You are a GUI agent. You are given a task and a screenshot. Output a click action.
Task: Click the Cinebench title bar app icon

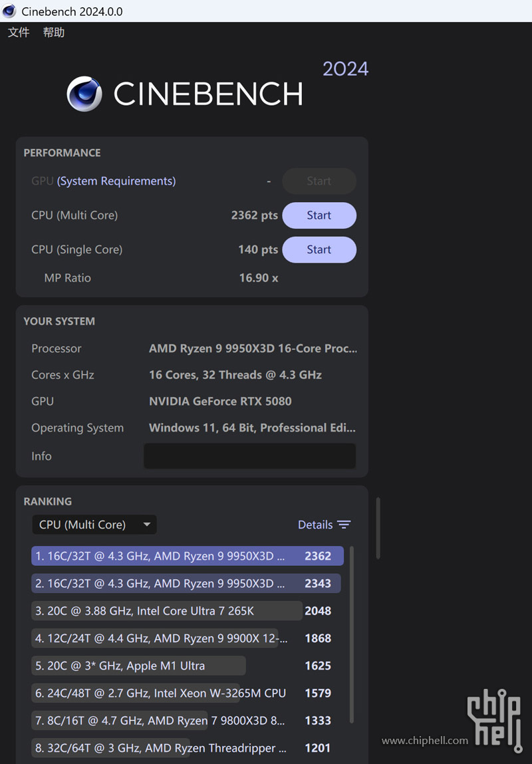[9, 11]
